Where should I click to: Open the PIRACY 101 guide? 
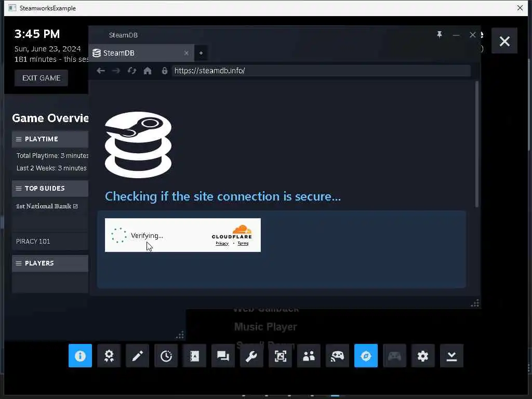(33, 241)
